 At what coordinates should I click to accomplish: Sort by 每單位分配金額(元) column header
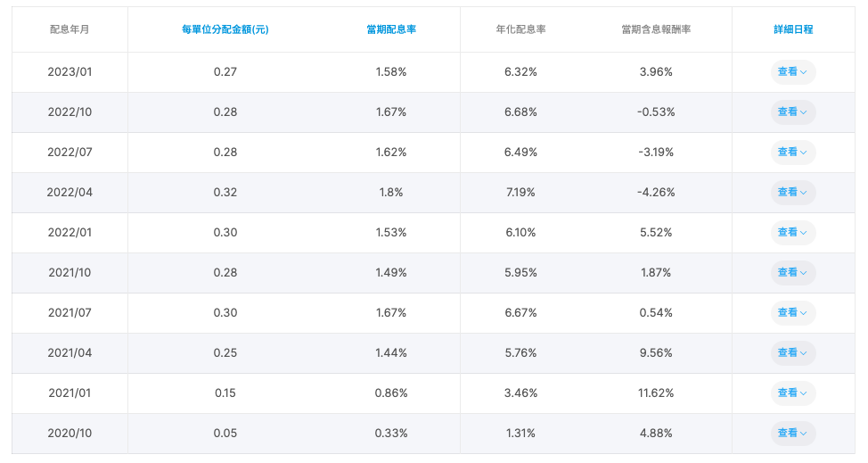point(225,29)
